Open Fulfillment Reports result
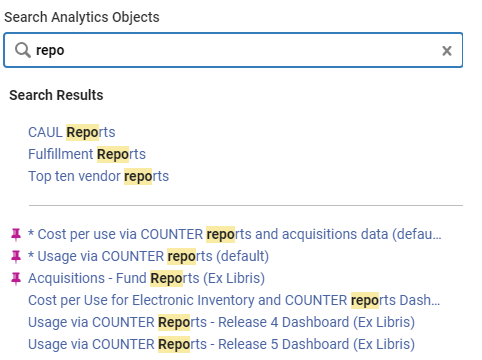This screenshot has height=360, width=482. [87, 154]
